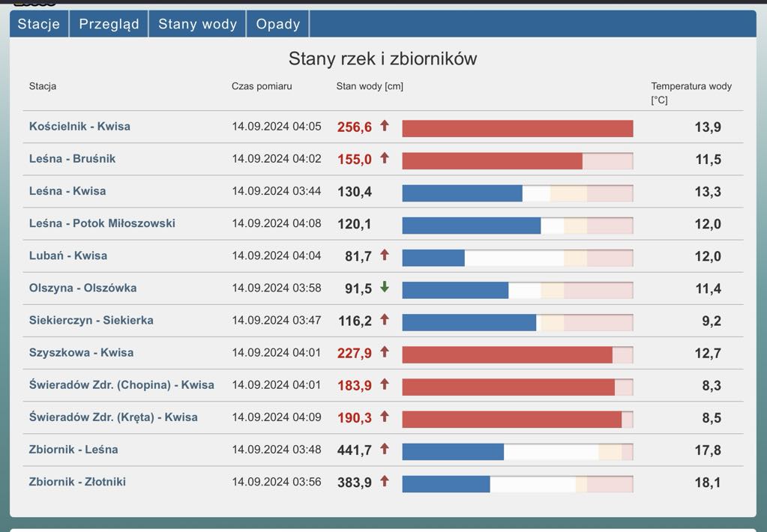This screenshot has height=532, width=767.
Task: Click the rising arrow icon for Leśna - Bruśnik
Action: pos(385,158)
